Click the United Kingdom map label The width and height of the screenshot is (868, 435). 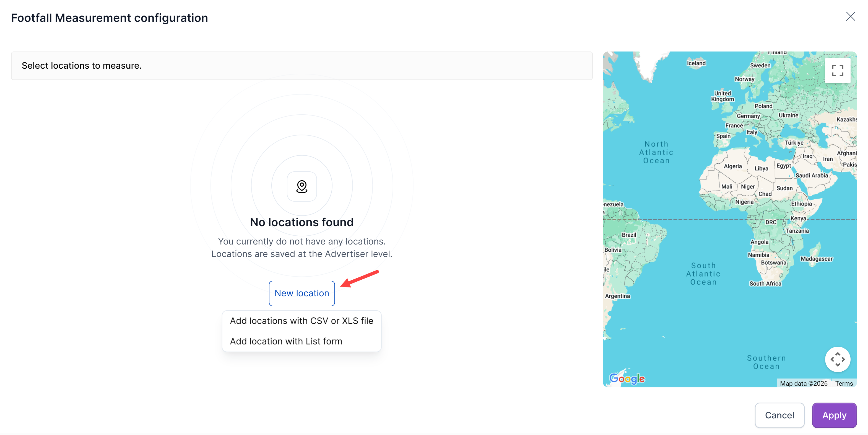[723, 96]
